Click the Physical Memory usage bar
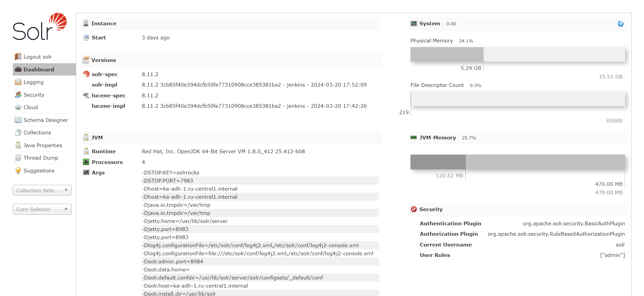The width and height of the screenshot is (644, 296). tap(518, 54)
